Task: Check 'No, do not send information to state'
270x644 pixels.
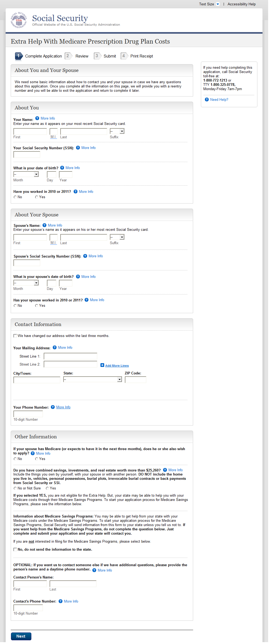Action: 15,549
